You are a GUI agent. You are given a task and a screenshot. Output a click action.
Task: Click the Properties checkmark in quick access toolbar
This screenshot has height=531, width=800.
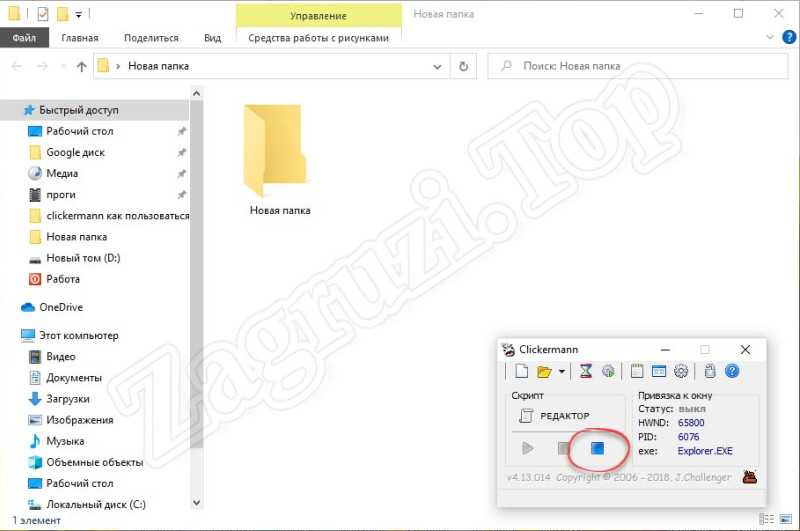tap(43, 14)
